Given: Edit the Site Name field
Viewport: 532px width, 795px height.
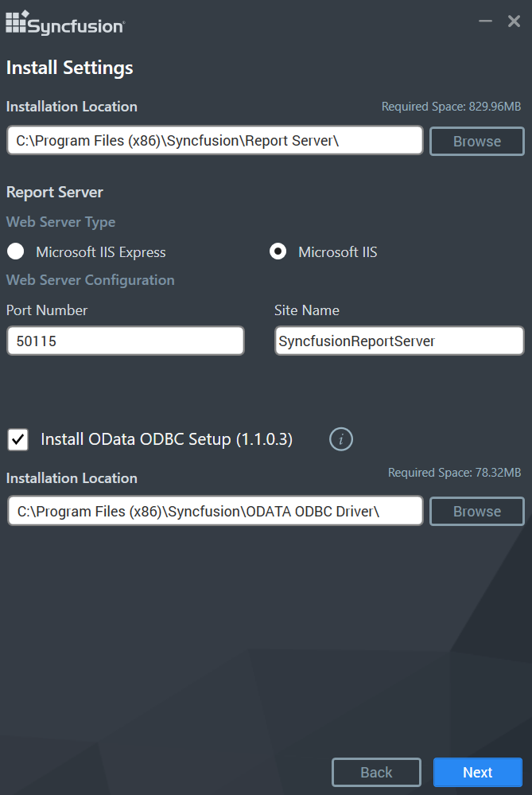Looking at the screenshot, I should (x=399, y=341).
